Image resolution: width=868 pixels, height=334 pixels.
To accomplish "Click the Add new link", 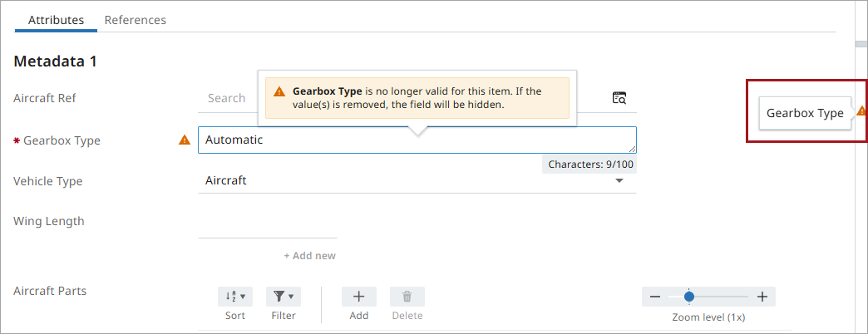I will point(309,256).
